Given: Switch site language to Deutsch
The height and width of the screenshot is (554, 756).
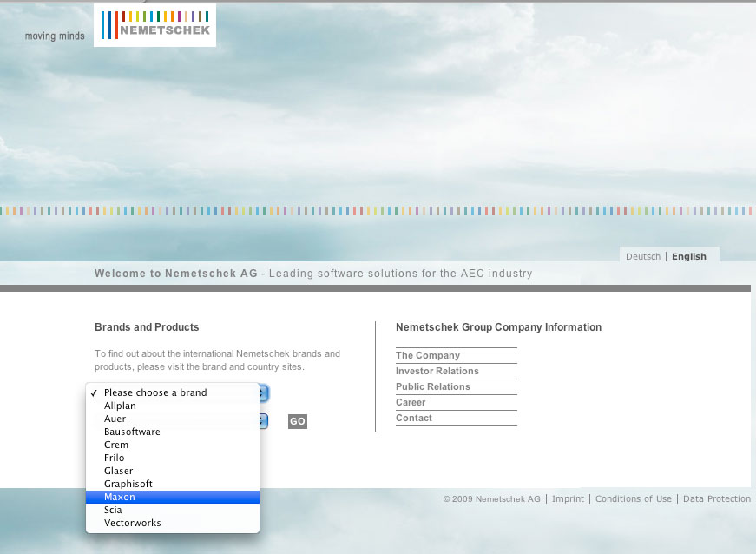Looking at the screenshot, I should (643, 256).
